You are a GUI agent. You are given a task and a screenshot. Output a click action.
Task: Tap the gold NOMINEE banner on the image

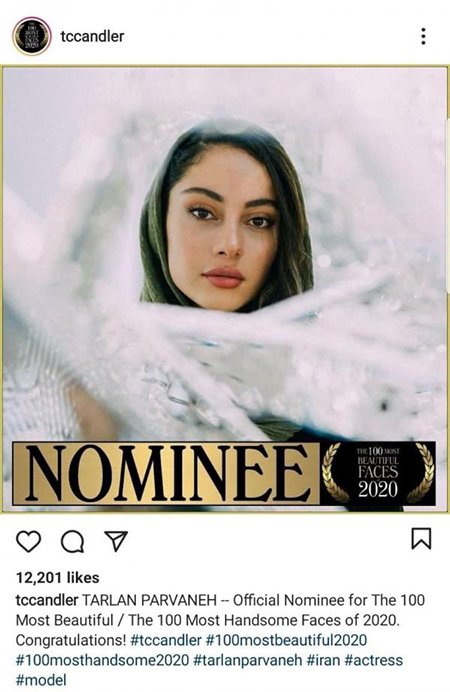click(166, 473)
